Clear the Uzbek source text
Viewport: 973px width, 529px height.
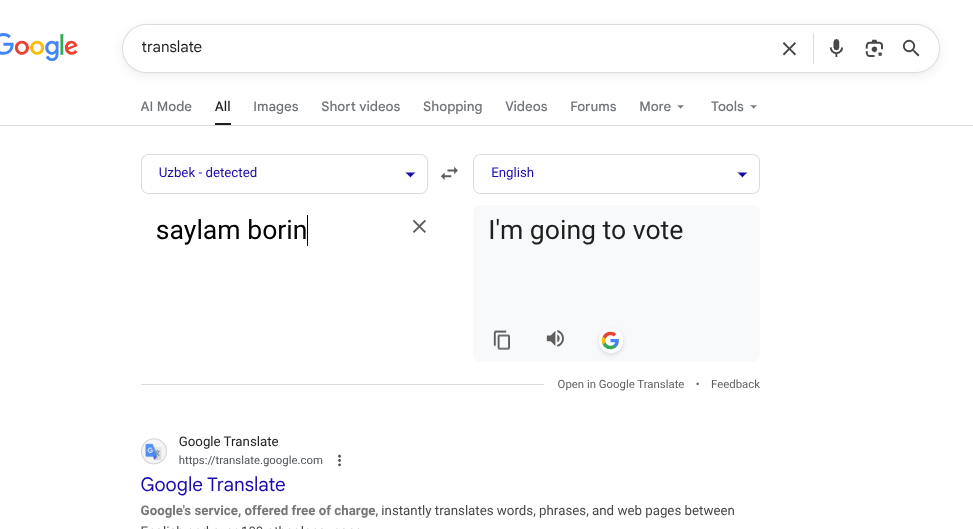(x=419, y=227)
